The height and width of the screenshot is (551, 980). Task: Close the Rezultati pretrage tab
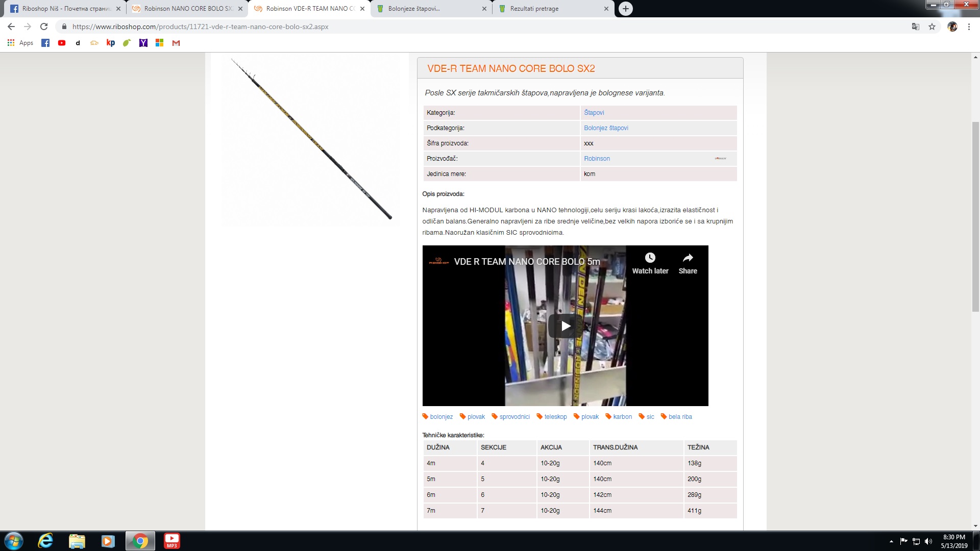[x=606, y=9]
